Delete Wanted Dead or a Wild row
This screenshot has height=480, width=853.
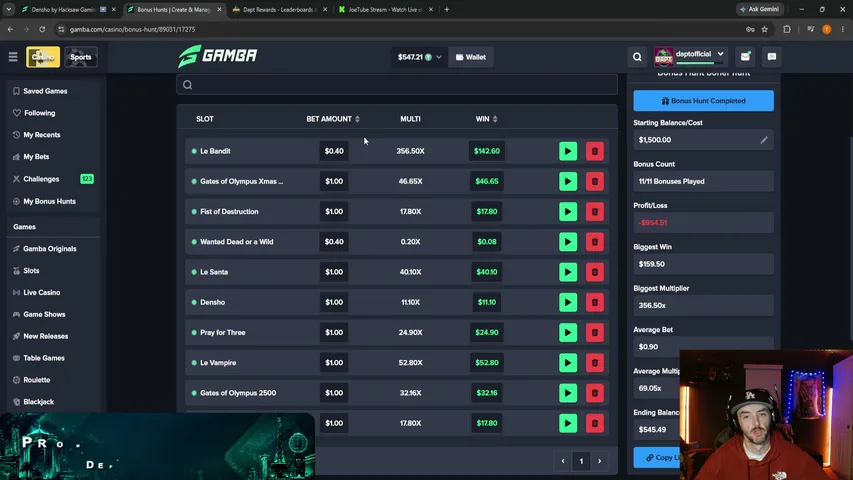pyautogui.click(x=595, y=242)
